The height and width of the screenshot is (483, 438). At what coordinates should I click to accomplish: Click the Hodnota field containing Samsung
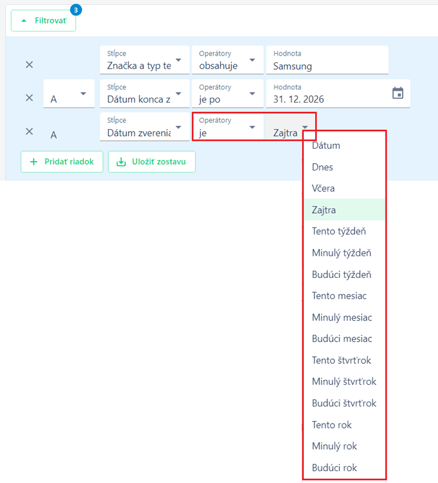(x=327, y=60)
